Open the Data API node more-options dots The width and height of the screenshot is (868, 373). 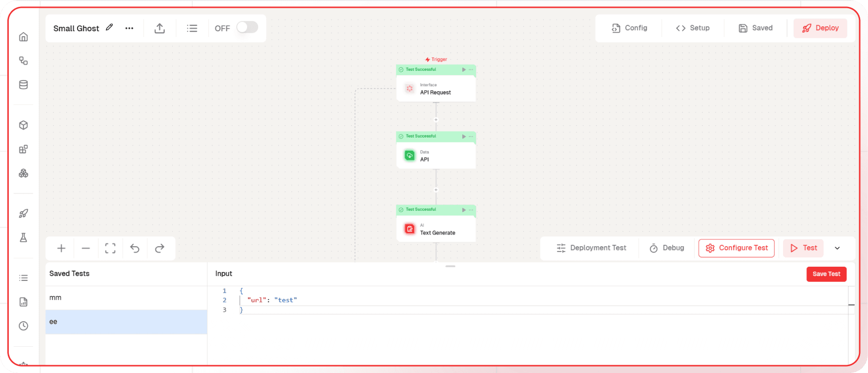click(471, 137)
